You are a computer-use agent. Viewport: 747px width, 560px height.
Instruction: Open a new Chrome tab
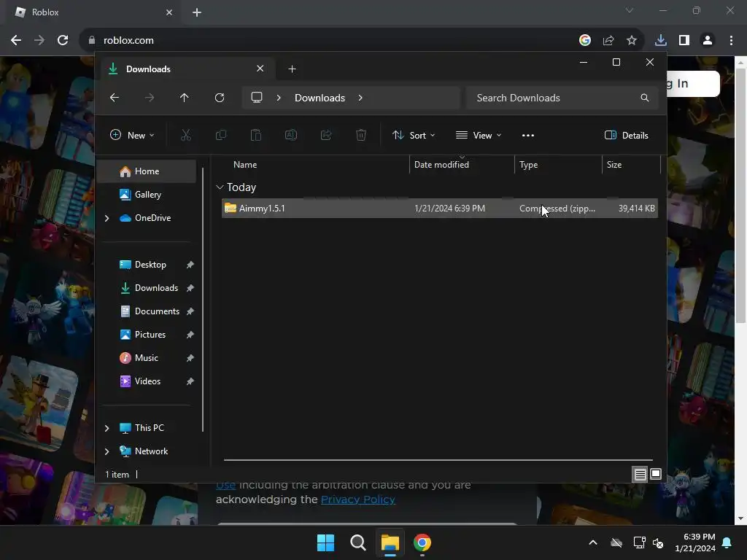(x=197, y=12)
